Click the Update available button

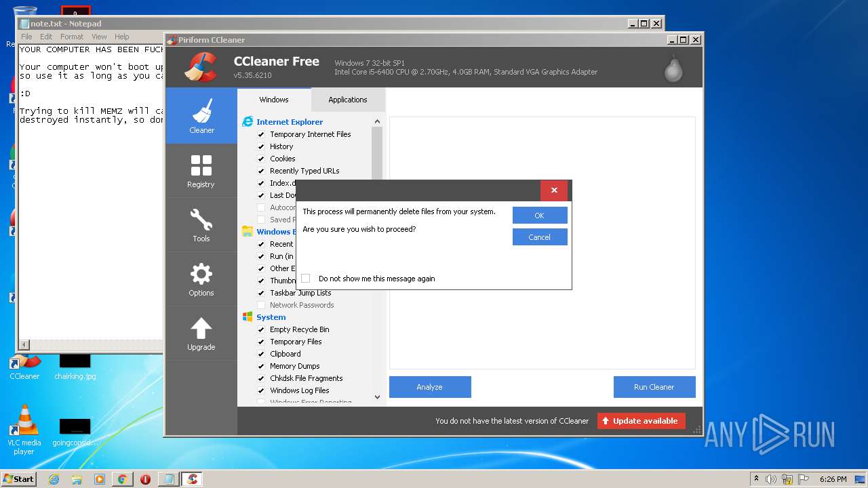(641, 421)
